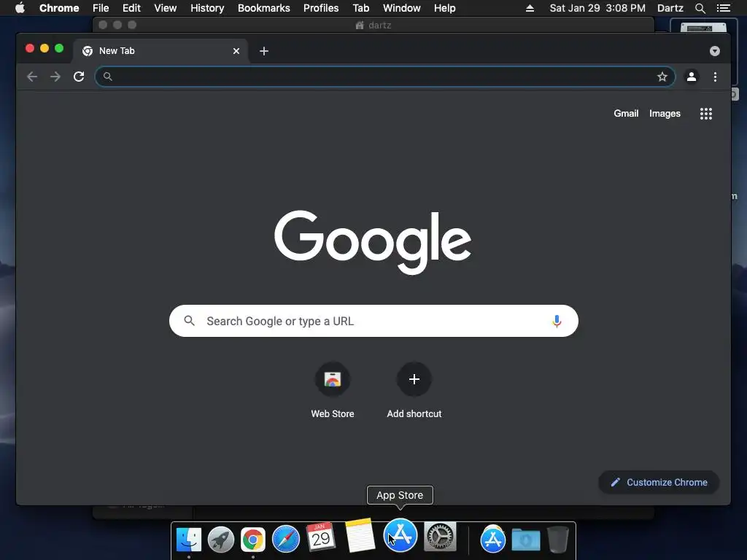Open Notes from the Dock
This screenshot has width=747, height=560.
[x=360, y=535]
